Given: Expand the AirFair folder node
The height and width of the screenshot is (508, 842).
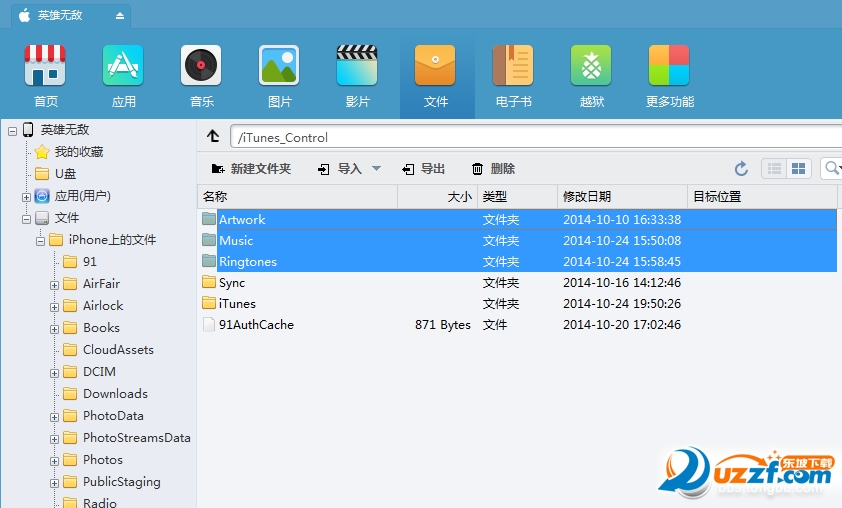Looking at the screenshot, I should [54, 285].
